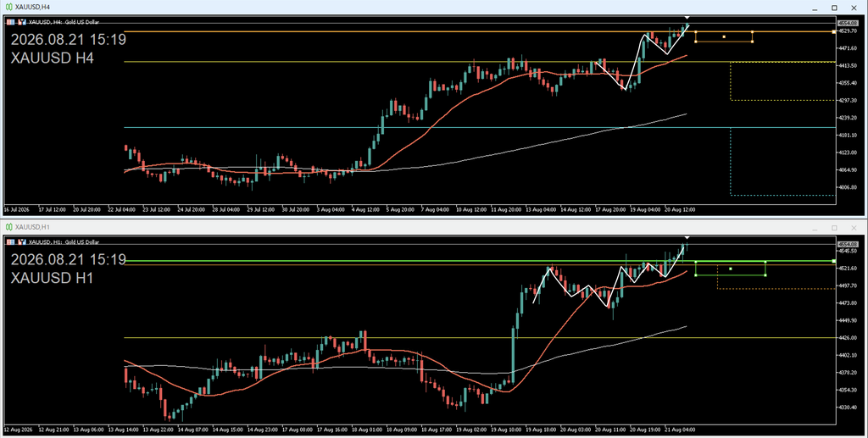The image size is (868, 438).
Task: Click the XAUUSD,H1 window title text
Action: pyautogui.click(x=32, y=227)
